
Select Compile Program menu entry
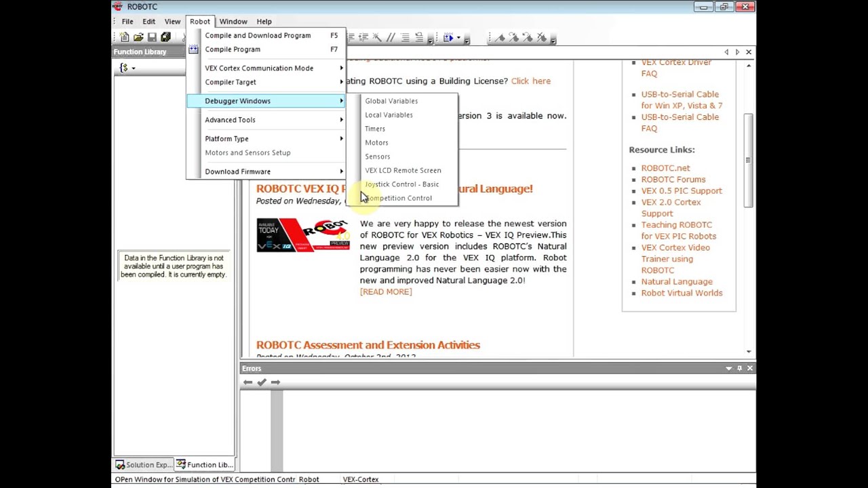tap(266, 49)
